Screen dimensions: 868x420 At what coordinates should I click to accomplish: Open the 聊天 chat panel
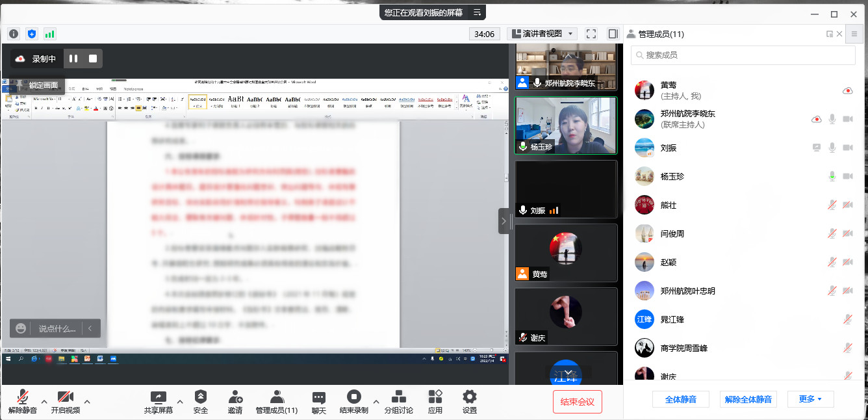(x=318, y=402)
